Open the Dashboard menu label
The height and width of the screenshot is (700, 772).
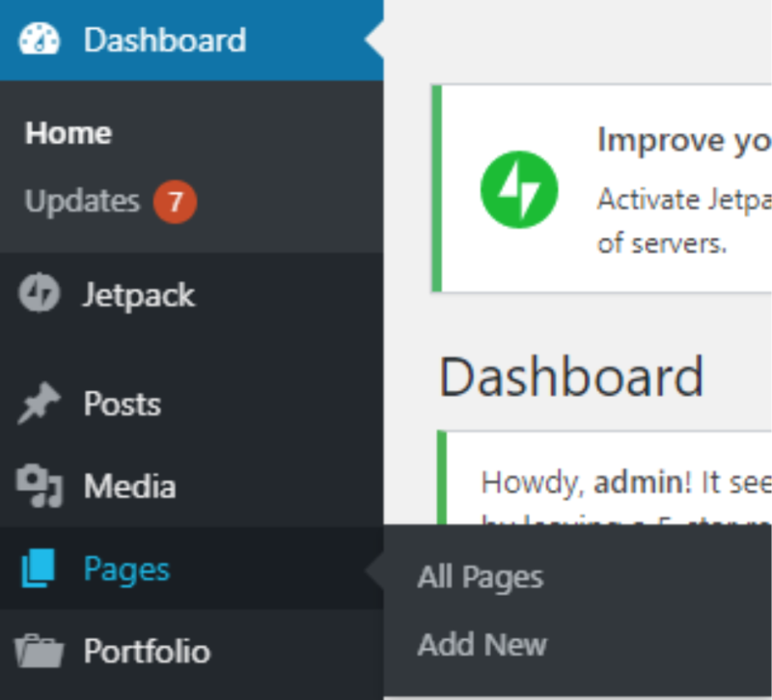click(164, 41)
